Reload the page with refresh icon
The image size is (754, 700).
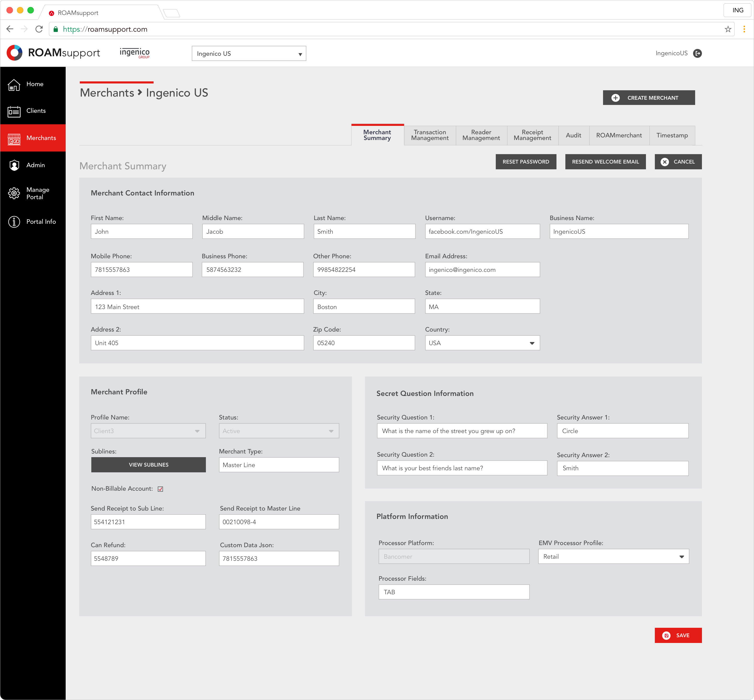click(39, 29)
